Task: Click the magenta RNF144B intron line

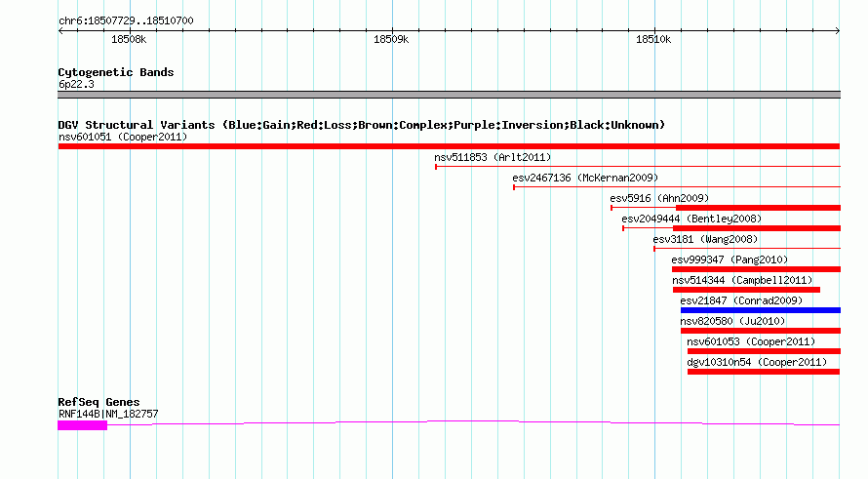Action: pos(473,423)
